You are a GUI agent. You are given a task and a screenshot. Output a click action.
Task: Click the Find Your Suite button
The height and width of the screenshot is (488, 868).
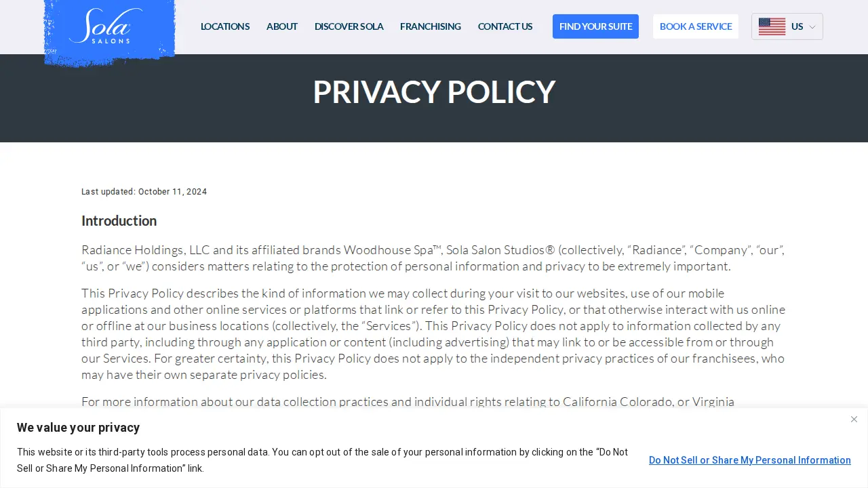tap(595, 26)
